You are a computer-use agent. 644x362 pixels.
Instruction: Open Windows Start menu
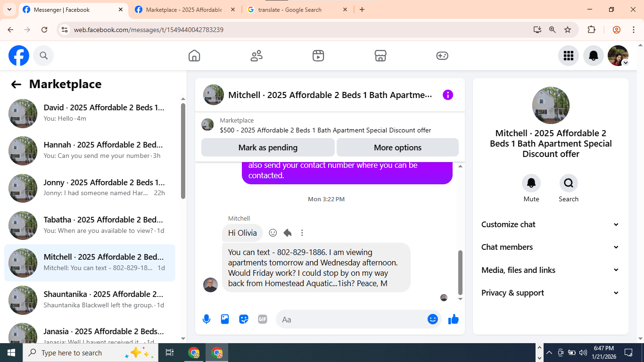(11, 353)
